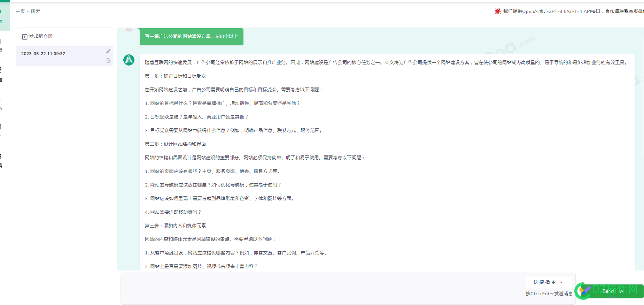
Task: Click the line 1. 从客户角度出发
Action: coord(236,253)
